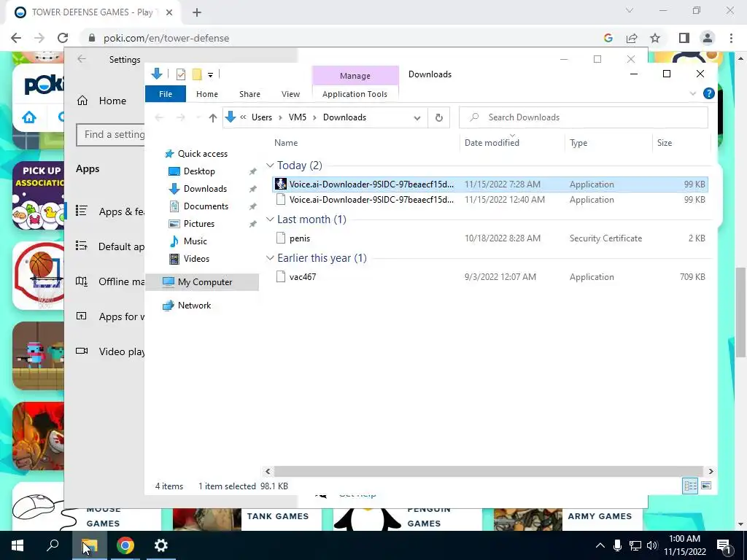This screenshot has height=560, width=747.
Task: Click the New folder icon in quick access toolbar
Action: 197,74
